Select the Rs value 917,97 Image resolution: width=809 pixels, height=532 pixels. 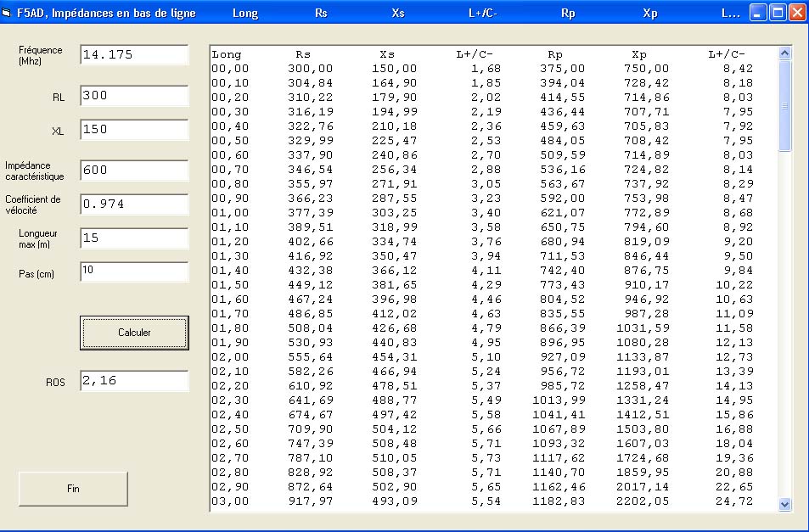pos(311,501)
